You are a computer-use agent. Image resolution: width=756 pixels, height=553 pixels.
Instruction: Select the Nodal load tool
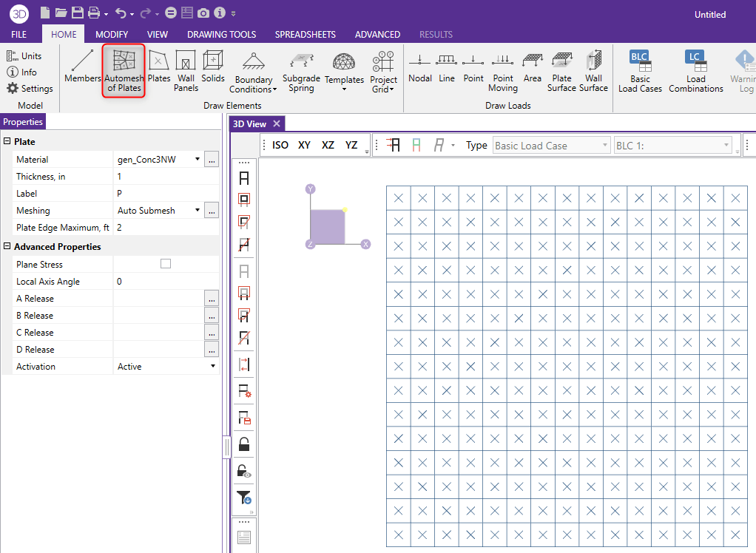point(419,67)
